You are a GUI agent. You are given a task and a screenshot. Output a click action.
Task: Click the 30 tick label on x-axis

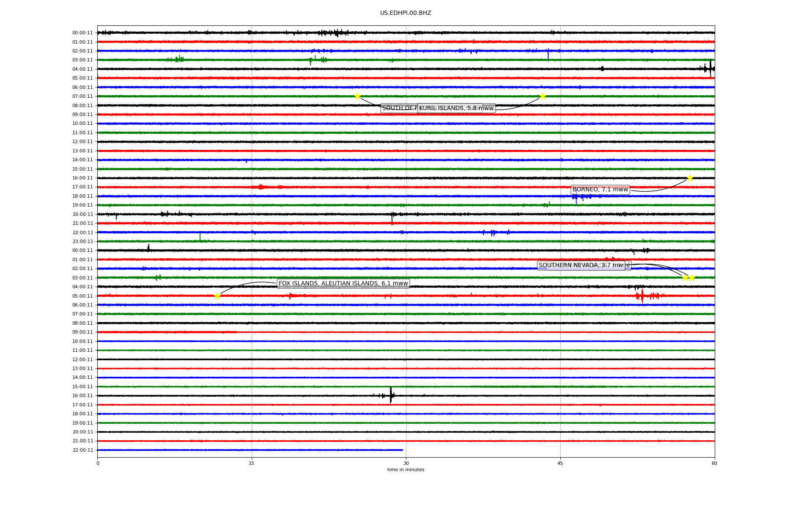(x=406, y=463)
